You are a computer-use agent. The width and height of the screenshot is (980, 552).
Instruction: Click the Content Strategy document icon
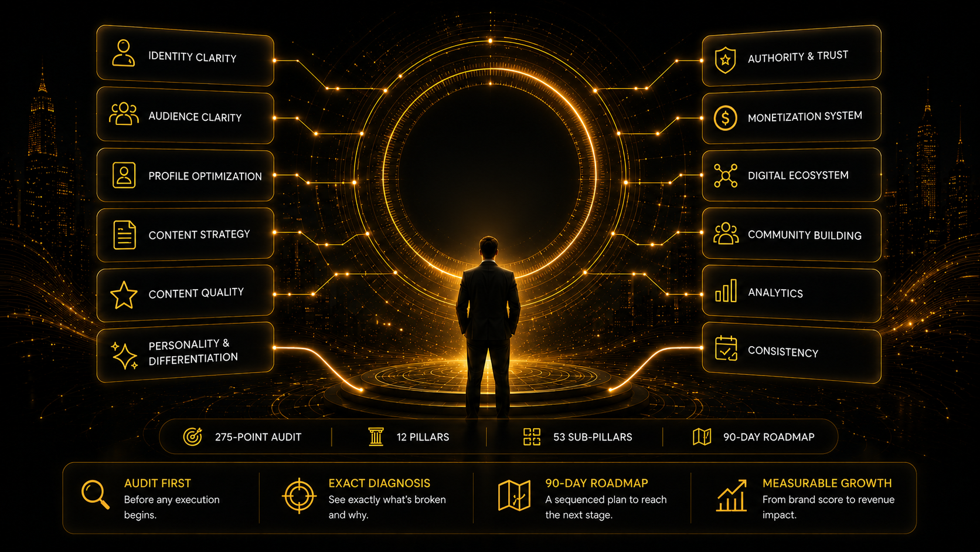[124, 235]
